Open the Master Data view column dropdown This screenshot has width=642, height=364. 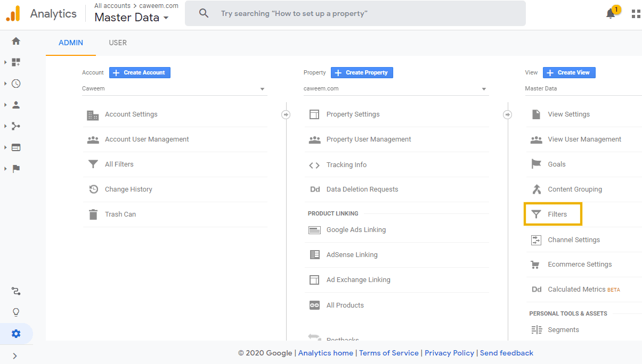pyautogui.click(x=583, y=89)
